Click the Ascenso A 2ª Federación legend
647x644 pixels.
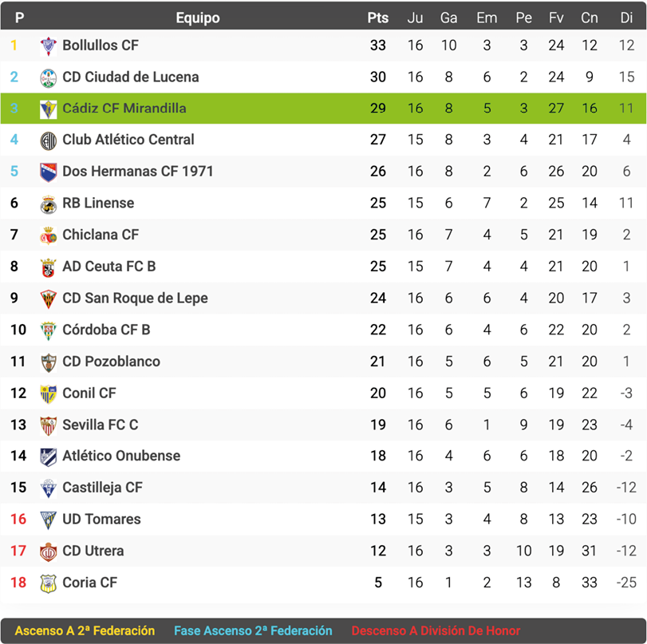pyautogui.click(x=84, y=630)
